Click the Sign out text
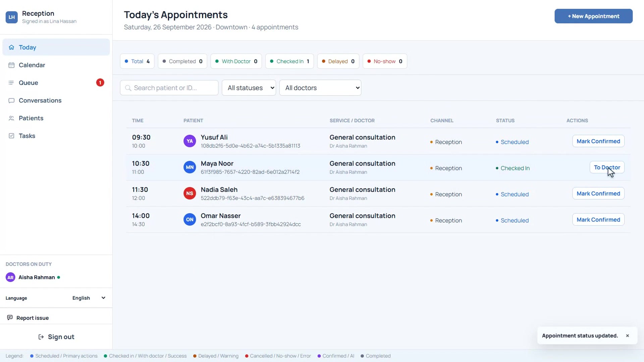This screenshot has width=644, height=362. click(x=61, y=337)
